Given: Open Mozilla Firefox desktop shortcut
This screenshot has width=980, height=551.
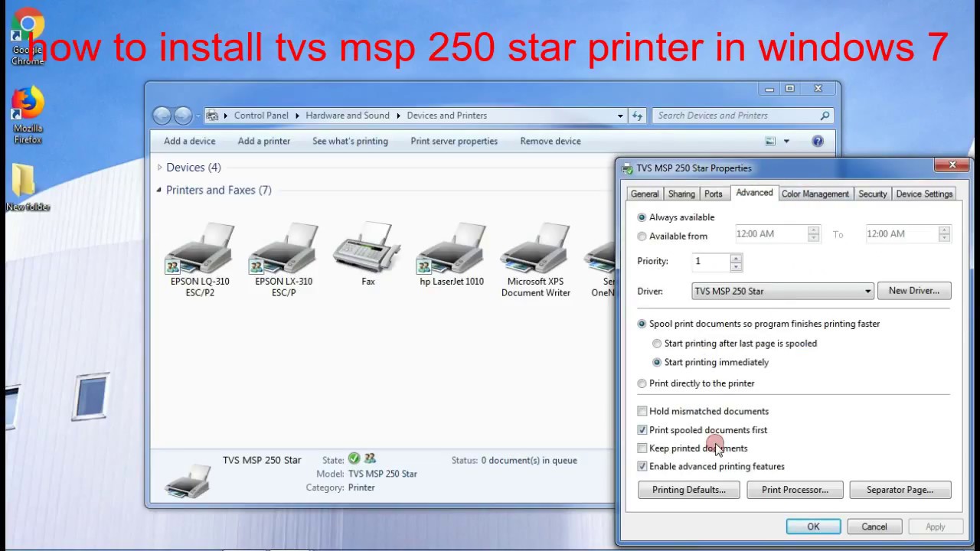Looking at the screenshot, I should [x=28, y=115].
